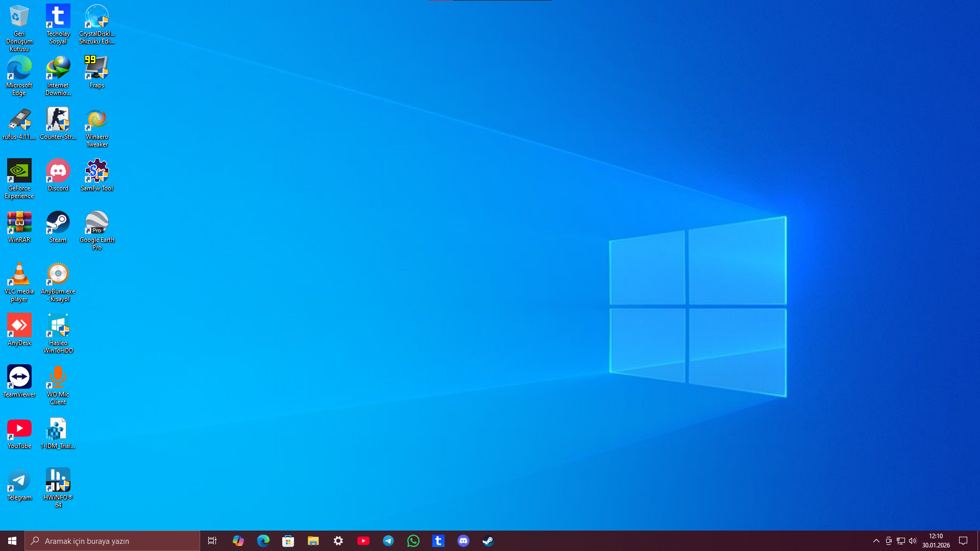The width and height of the screenshot is (980, 551).
Task: Open Steam from the taskbar
Action: click(488, 541)
